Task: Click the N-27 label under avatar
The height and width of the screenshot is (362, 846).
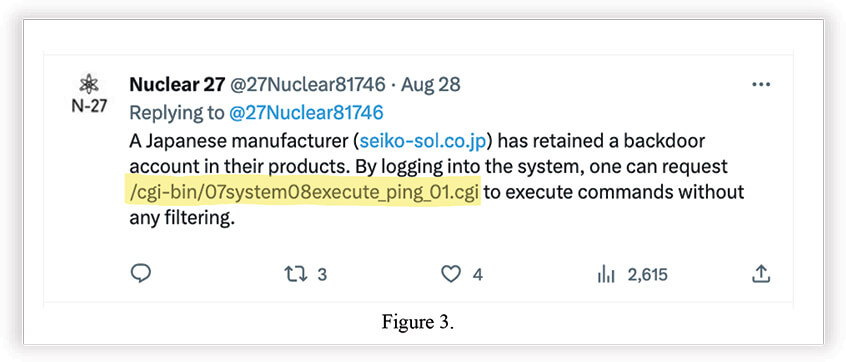Action: 89,105
